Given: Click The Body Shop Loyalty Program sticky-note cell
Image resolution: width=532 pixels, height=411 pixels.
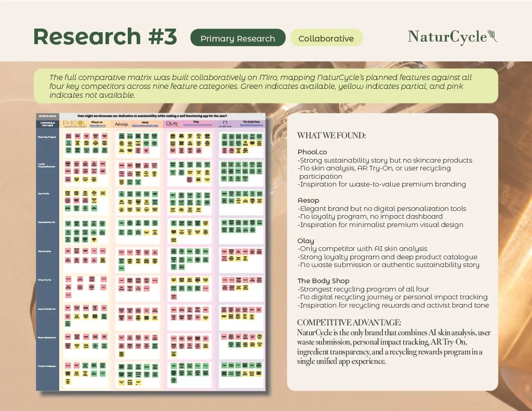Looking at the screenshot, I should tap(242, 173).
